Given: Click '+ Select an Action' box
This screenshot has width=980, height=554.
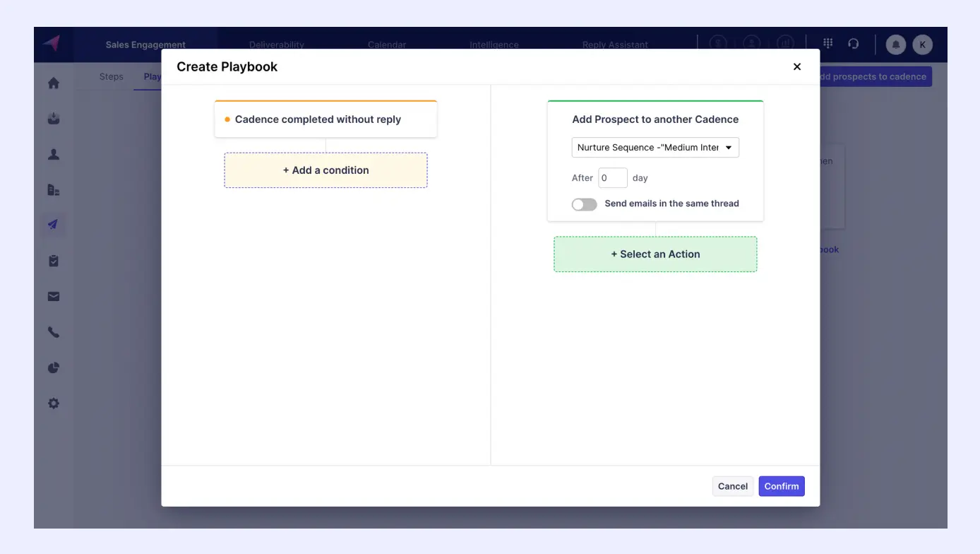Looking at the screenshot, I should pos(655,254).
